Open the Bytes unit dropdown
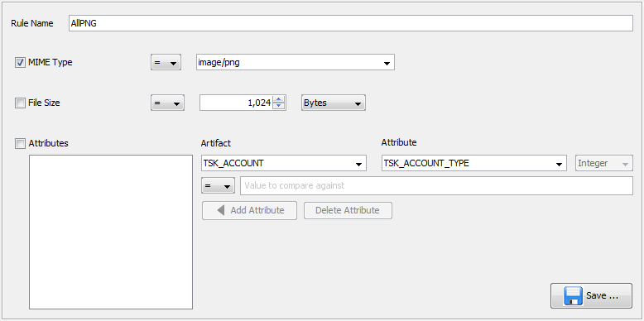The width and height of the screenshot is (644, 321). (x=333, y=103)
